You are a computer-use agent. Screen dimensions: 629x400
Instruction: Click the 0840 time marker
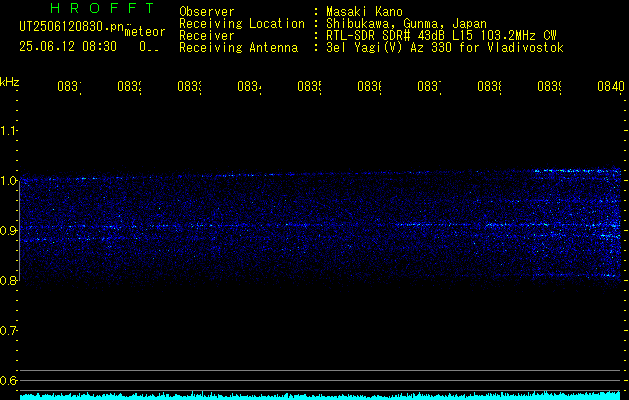point(611,86)
